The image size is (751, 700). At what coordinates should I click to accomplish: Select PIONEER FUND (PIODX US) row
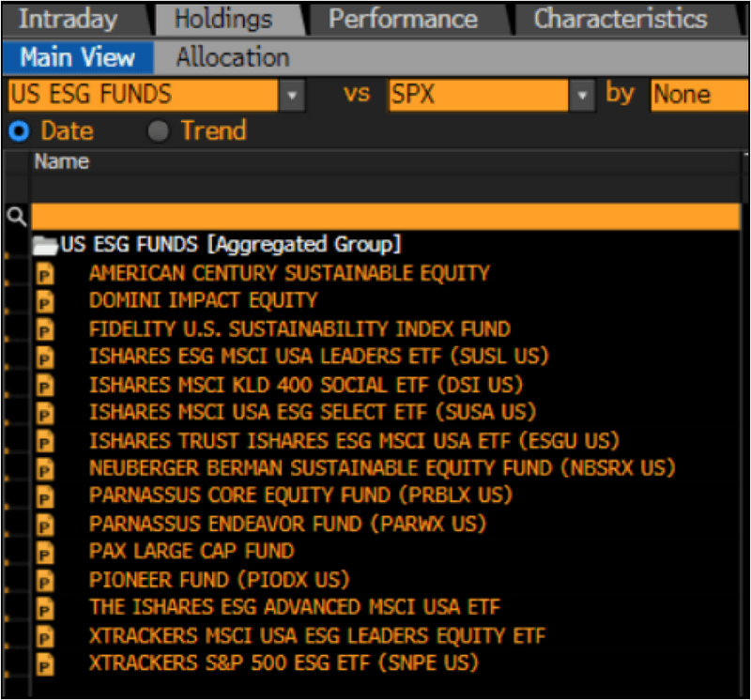220,580
